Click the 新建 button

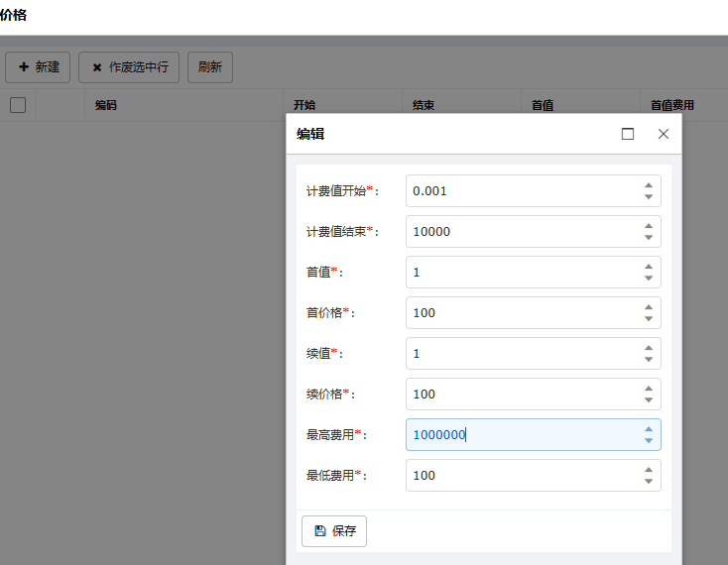pyautogui.click(x=38, y=67)
